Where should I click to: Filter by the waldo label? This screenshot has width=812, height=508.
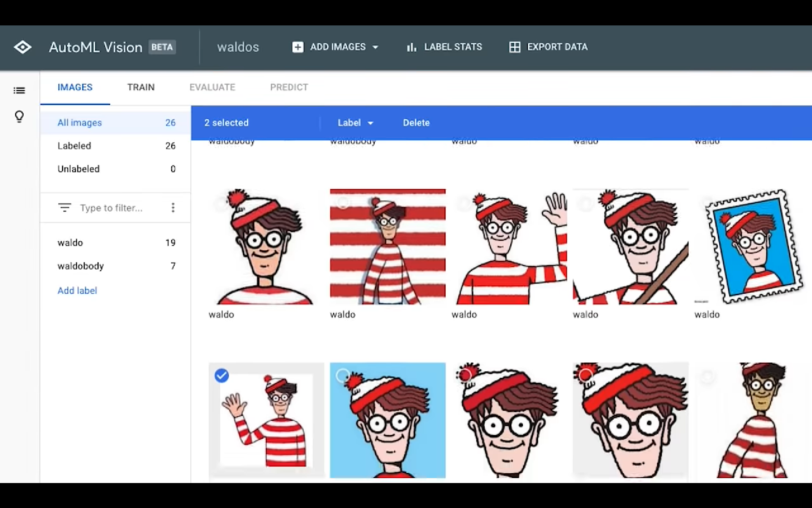pos(115,243)
